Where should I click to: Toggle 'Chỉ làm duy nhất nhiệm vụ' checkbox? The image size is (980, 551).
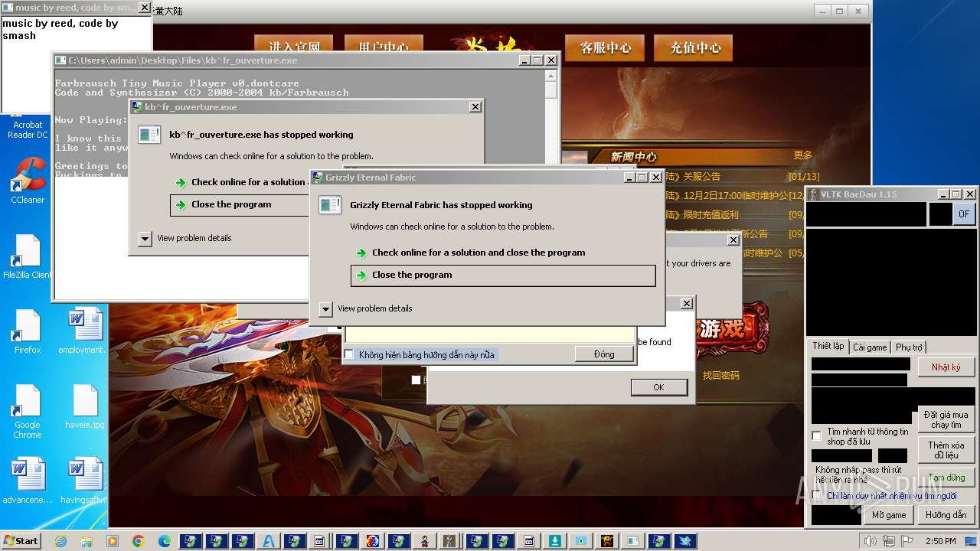817,495
